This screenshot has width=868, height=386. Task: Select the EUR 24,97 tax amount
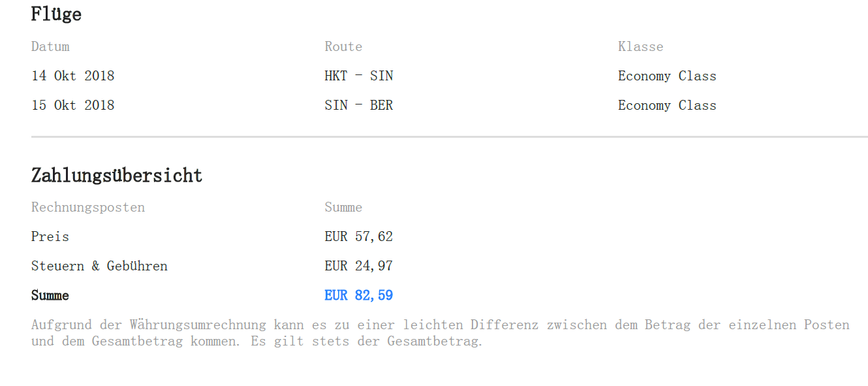[x=359, y=266]
